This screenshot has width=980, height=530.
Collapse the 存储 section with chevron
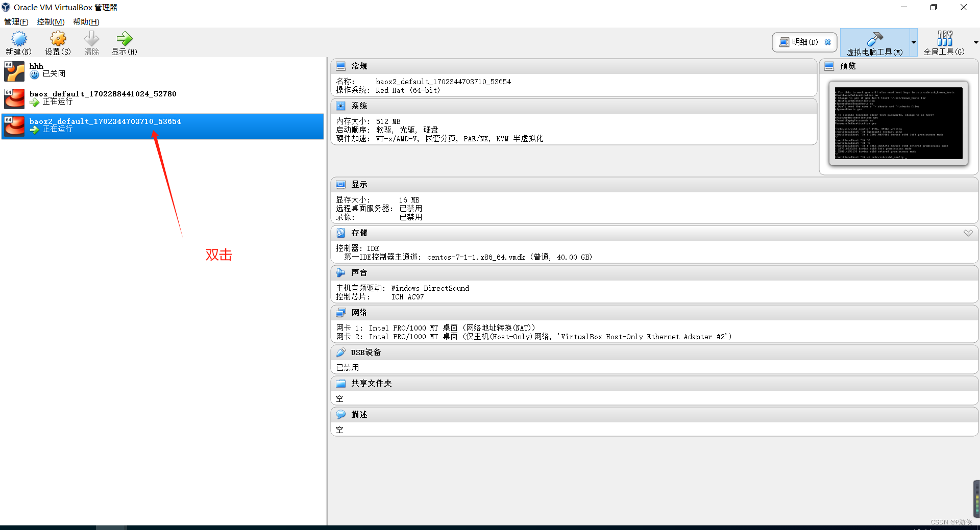point(968,233)
